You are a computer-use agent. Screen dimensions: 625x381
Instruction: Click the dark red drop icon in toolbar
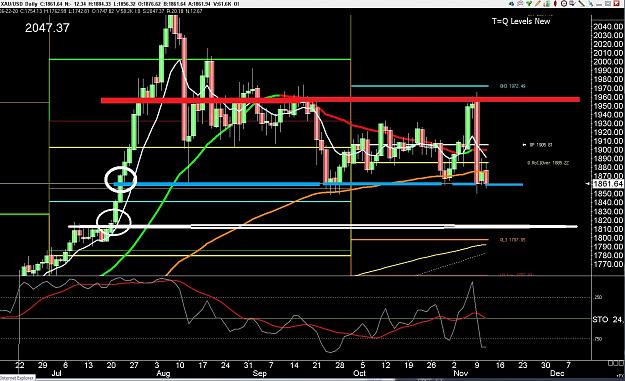pos(555,4)
